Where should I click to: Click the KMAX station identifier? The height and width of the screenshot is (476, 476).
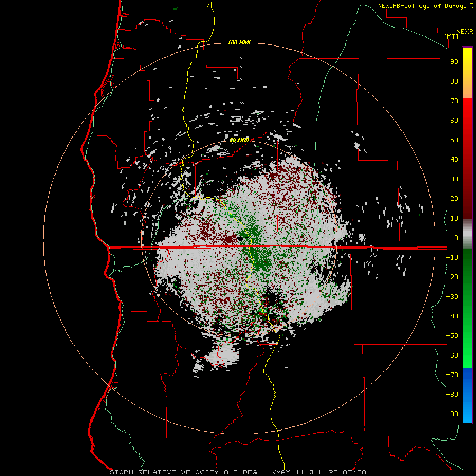(281, 472)
